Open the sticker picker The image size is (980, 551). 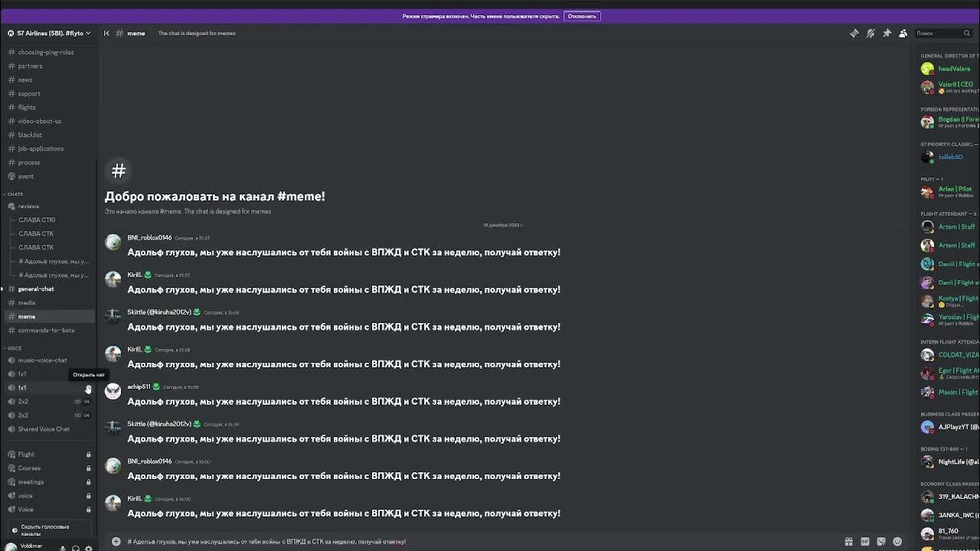881,542
